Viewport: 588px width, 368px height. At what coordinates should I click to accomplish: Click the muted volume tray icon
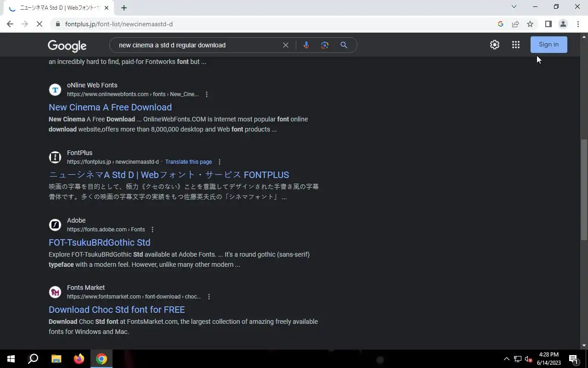(529, 359)
